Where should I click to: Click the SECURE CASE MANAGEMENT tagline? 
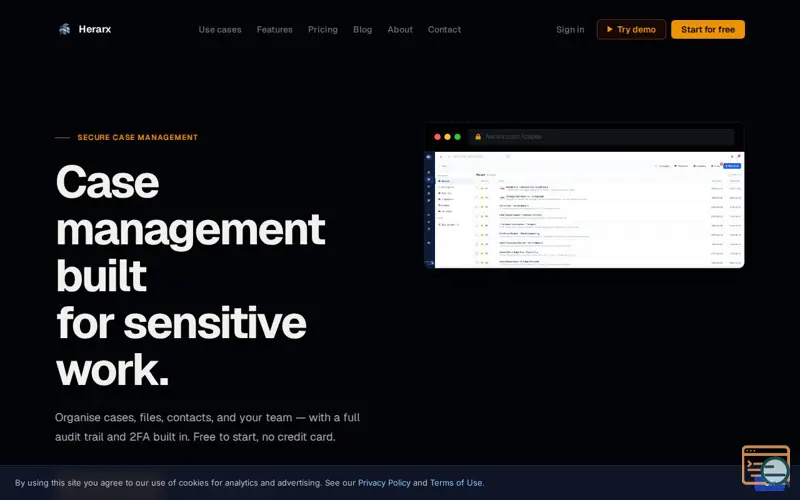click(x=137, y=137)
